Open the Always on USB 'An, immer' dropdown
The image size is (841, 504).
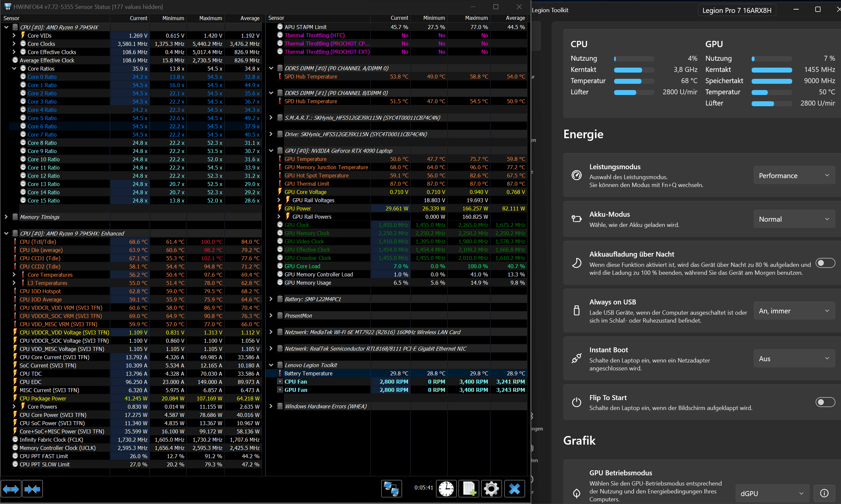[x=794, y=311]
